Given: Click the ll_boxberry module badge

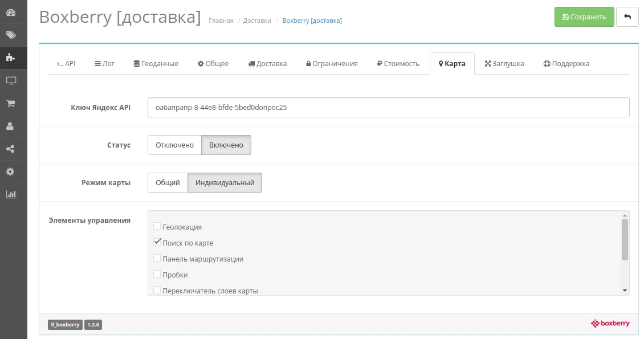Looking at the screenshot, I should [x=66, y=325].
